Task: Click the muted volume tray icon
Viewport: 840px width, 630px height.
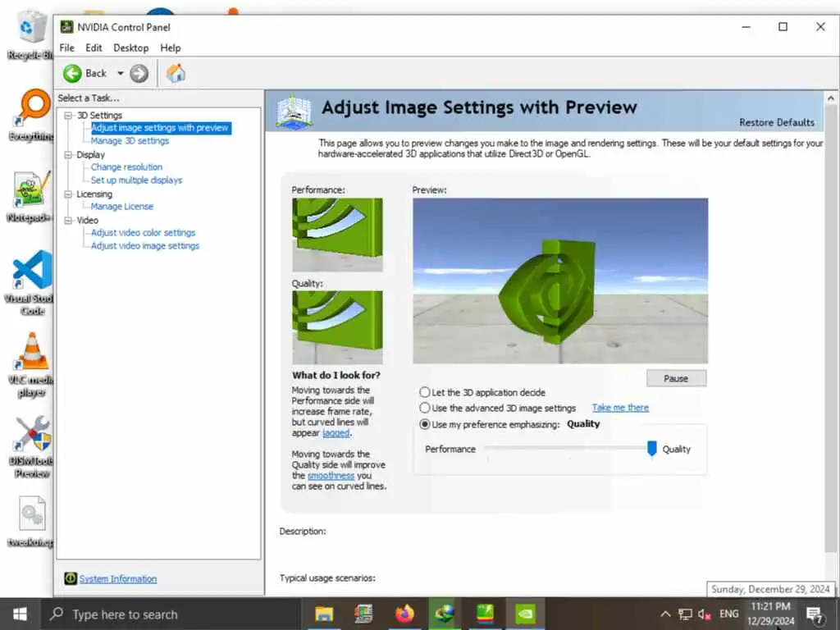Action: [705, 614]
